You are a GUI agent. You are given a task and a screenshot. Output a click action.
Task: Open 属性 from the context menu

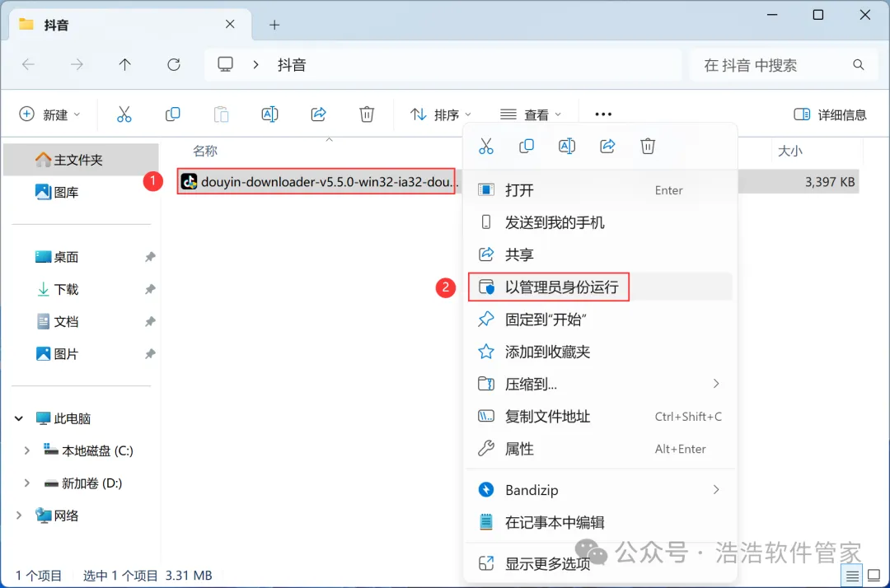point(600,449)
